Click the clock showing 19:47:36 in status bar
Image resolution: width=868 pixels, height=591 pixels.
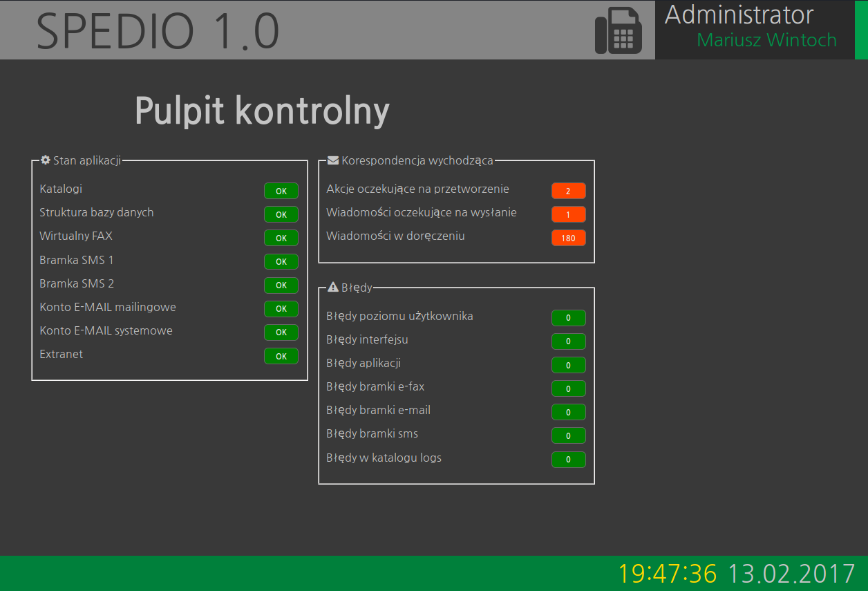tap(668, 572)
